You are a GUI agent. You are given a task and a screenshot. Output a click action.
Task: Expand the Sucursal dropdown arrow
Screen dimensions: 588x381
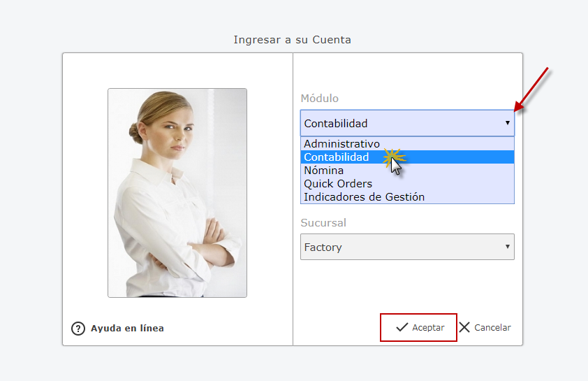pyautogui.click(x=508, y=247)
